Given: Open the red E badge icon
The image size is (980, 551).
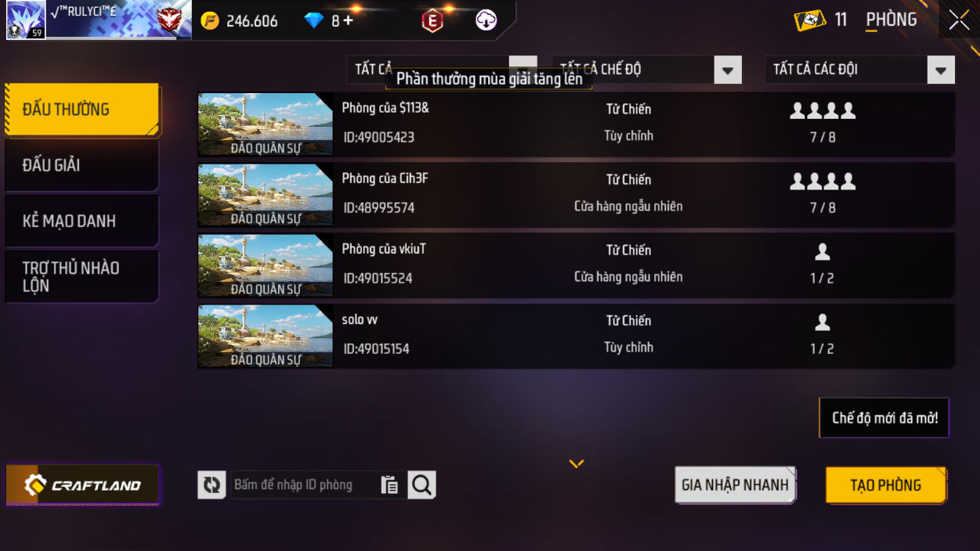Looking at the screenshot, I should coord(432,20).
